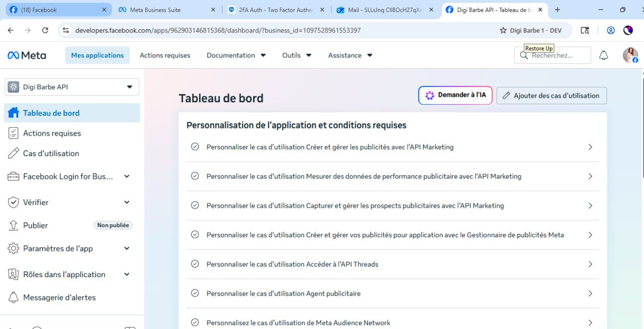Click the sparkle icon in Demander à l'IA
The height and width of the screenshot is (329, 644).
coord(430,95)
